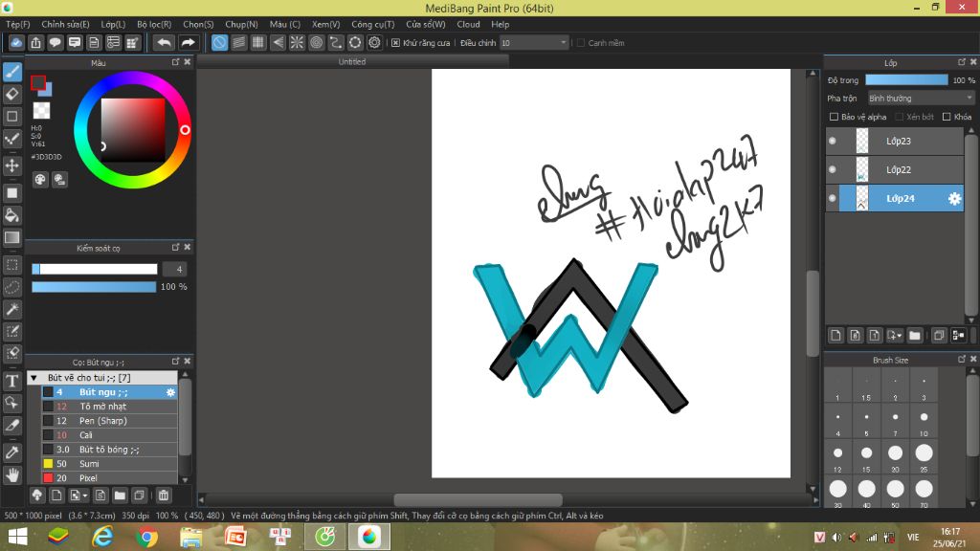Enable parallel lines snap guide
Image resolution: width=980 pixels, height=551 pixels.
click(238, 42)
